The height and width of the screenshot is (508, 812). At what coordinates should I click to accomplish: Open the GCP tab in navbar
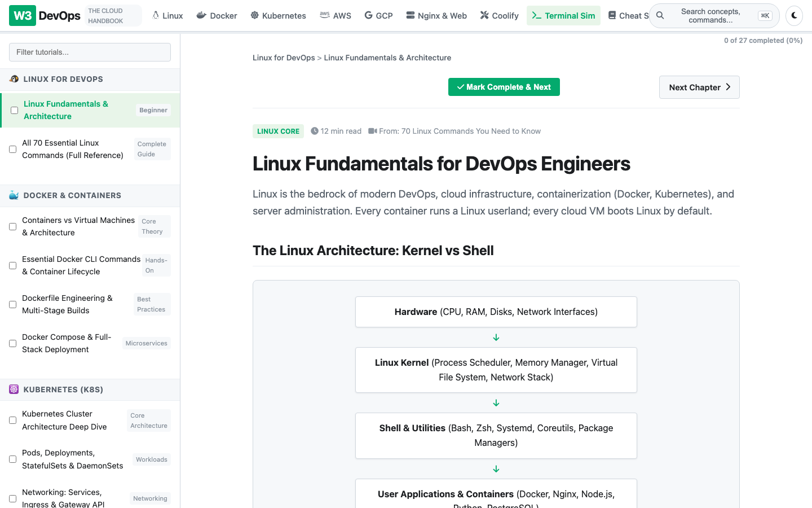coord(378,16)
